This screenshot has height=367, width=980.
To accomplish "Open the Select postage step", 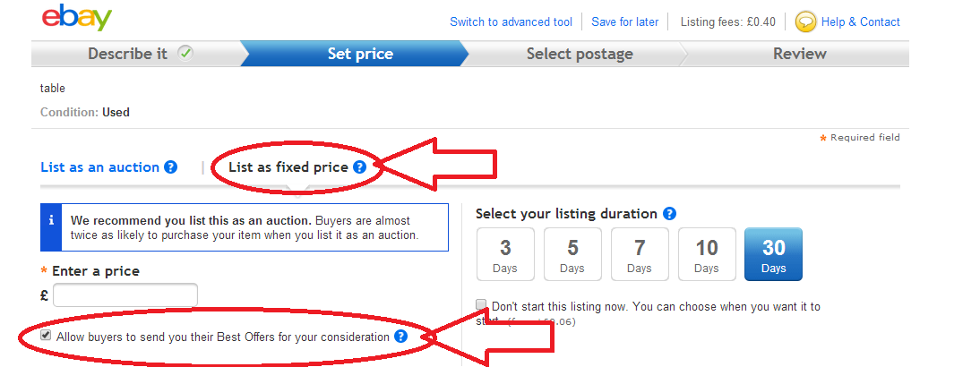I will click(x=580, y=54).
